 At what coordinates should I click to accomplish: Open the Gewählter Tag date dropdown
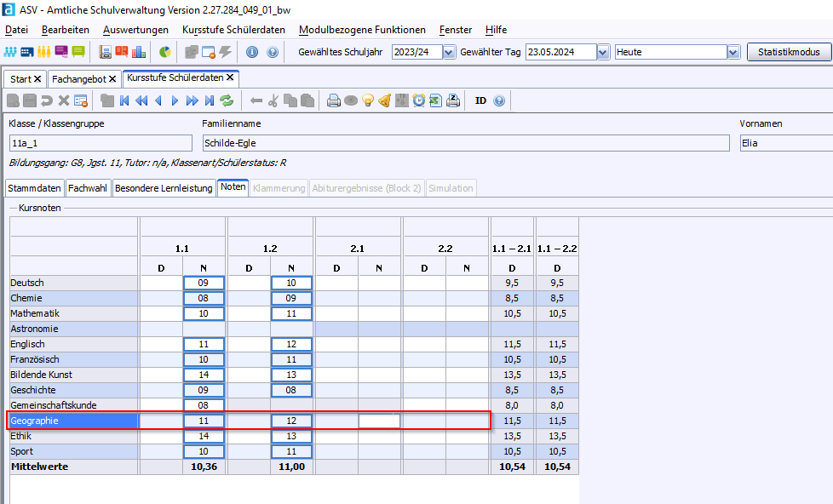(603, 52)
